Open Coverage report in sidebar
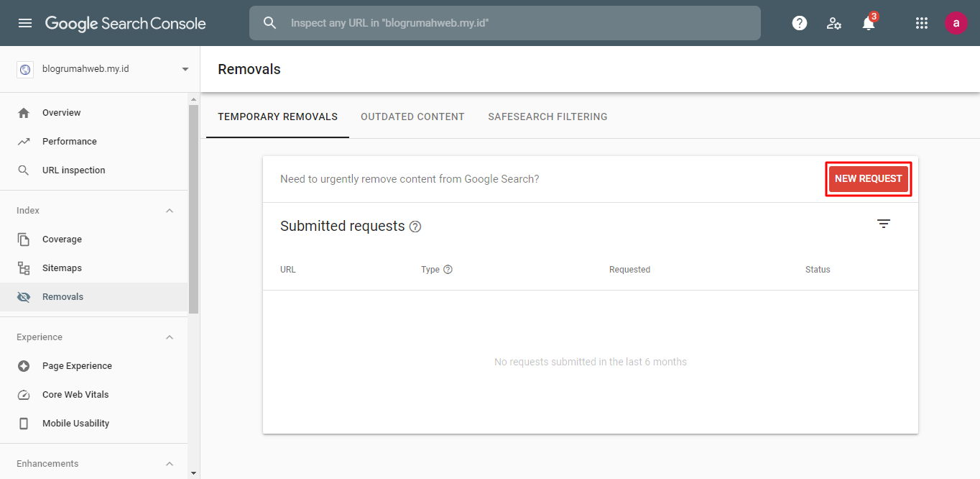Viewport: 980px width, 479px height. (x=94, y=240)
